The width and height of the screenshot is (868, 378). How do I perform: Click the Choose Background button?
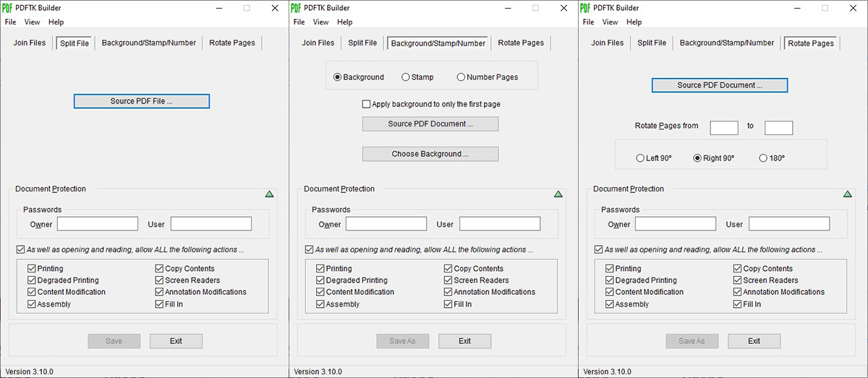pyautogui.click(x=430, y=154)
